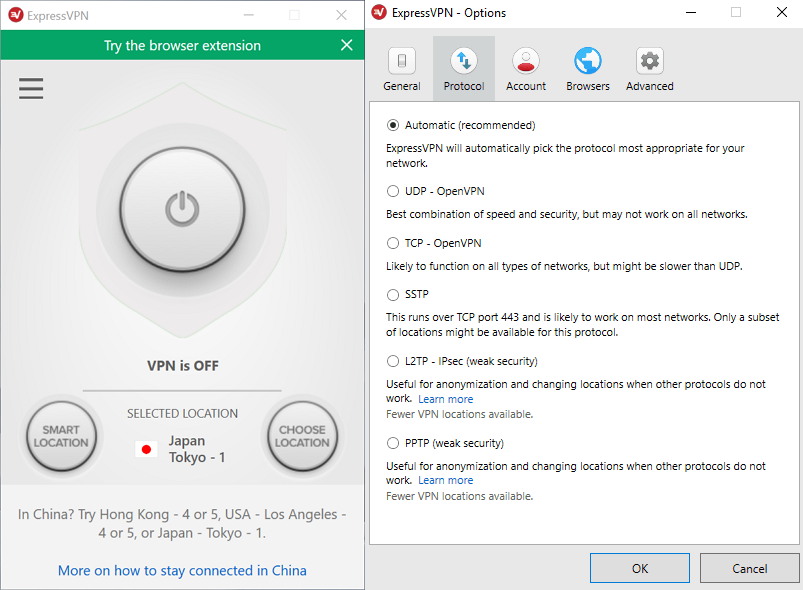Screen dimensions: 803x590
Task: Click the SELECTED LOCATION label
Action: pyautogui.click(x=182, y=413)
